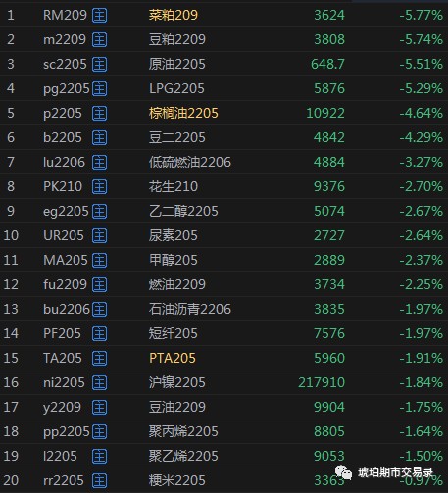Click the 主 icon beside y2209
Screen dimensions: 448x493
pyautogui.click(x=99, y=407)
